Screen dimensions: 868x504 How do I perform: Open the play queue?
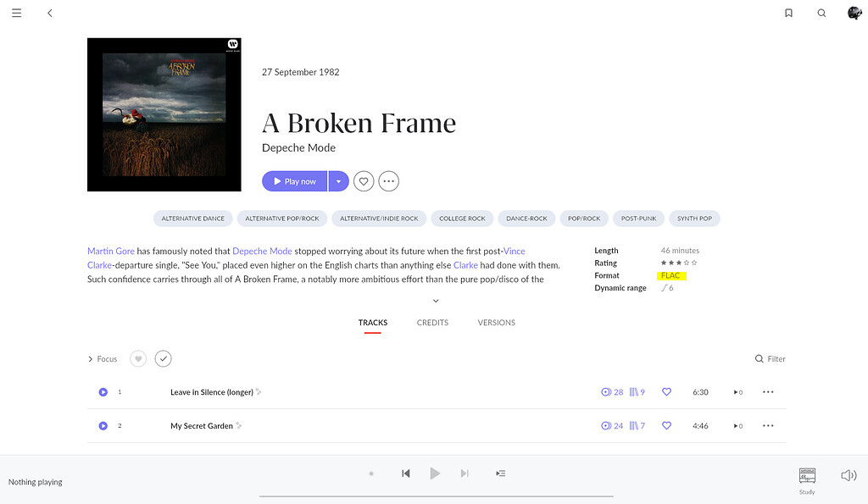500,474
